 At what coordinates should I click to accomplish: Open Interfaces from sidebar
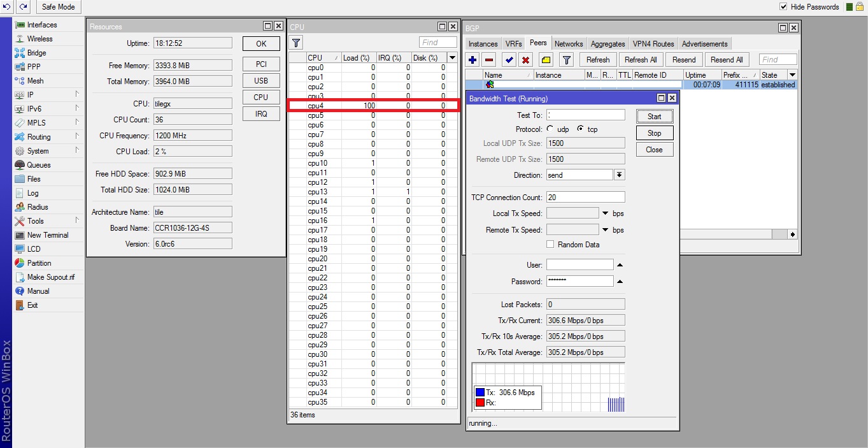click(x=42, y=25)
